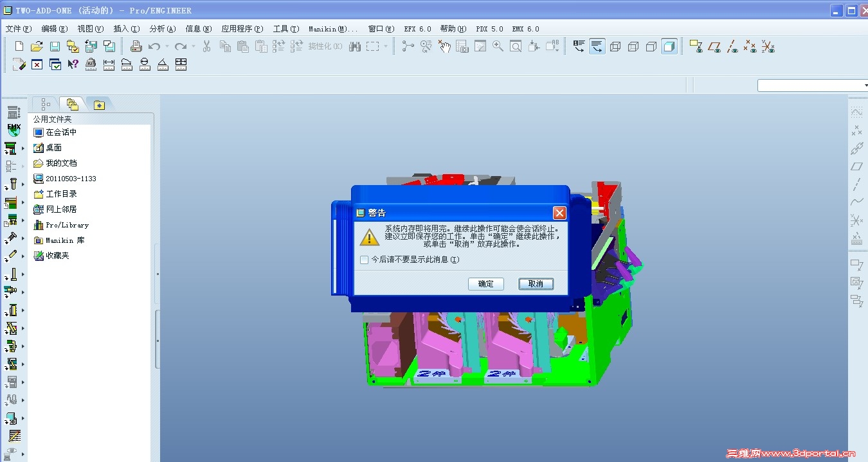Click the angle measure icon
Viewport: 868px width, 462px height.
coord(163,64)
